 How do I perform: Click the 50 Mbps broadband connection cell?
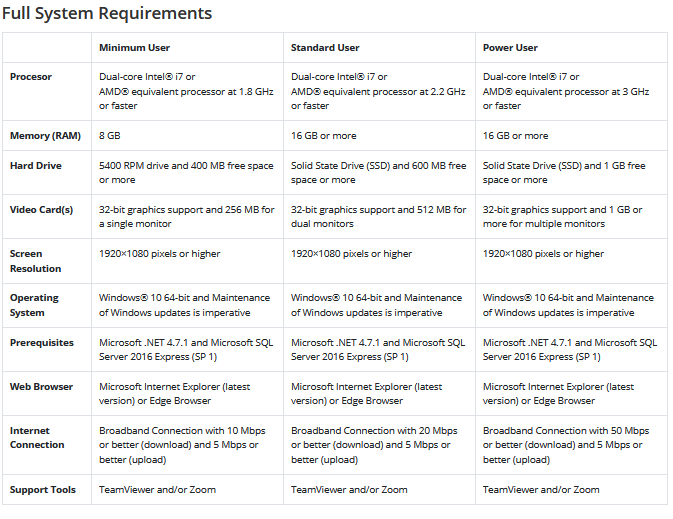569,445
